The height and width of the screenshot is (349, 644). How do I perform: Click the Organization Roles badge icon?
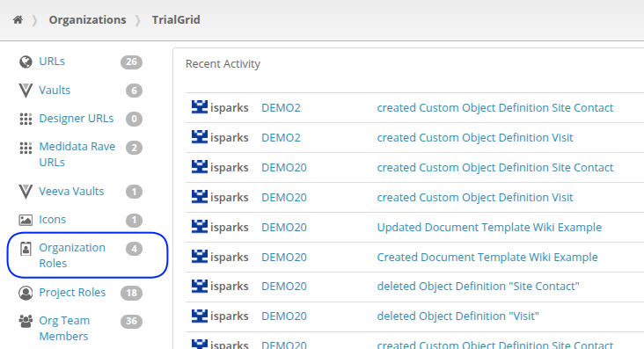click(26, 249)
